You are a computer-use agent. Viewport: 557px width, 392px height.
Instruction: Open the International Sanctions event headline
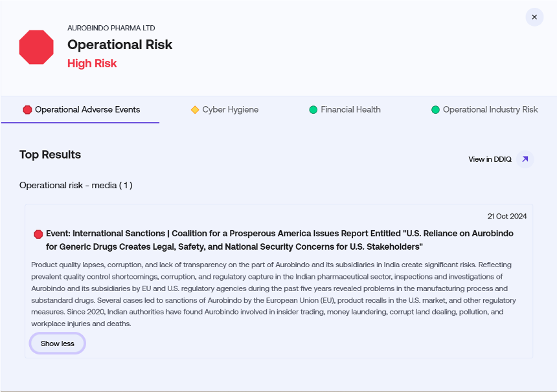pyautogui.click(x=280, y=240)
